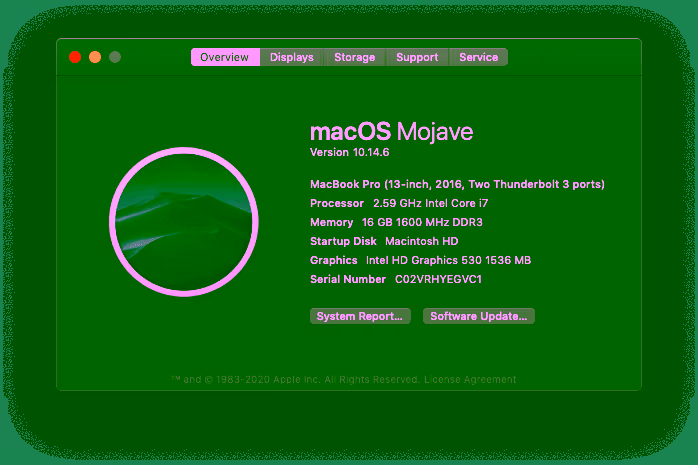Viewport: 698px width, 465px height.
Task: Open Software Update...
Action: click(479, 316)
